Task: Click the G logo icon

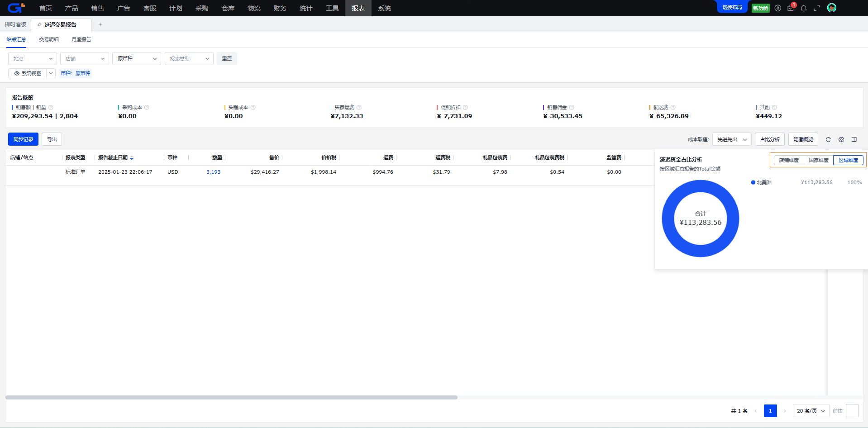Action: pos(16,8)
